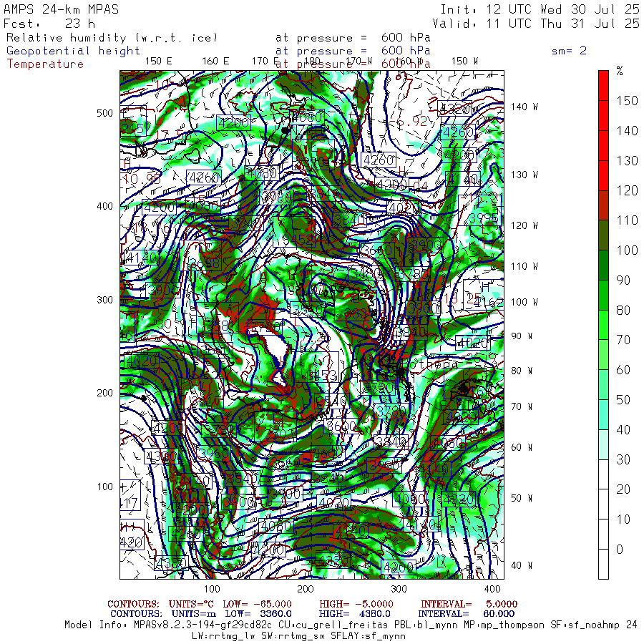Viewport: 644px width, 644px height.
Task: Click the '120 W' longitude label
Action: [524, 226]
